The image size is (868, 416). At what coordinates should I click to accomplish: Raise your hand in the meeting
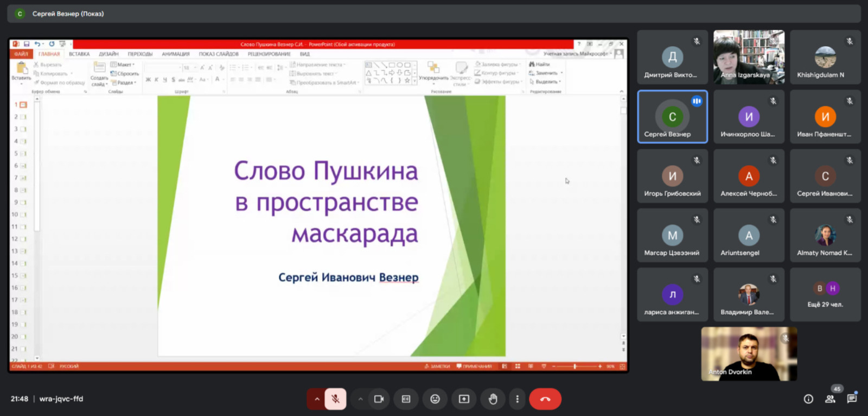(x=493, y=399)
